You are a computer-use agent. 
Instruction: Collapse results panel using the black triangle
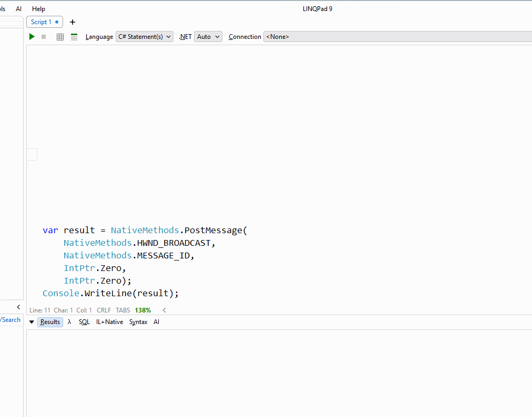32,322
